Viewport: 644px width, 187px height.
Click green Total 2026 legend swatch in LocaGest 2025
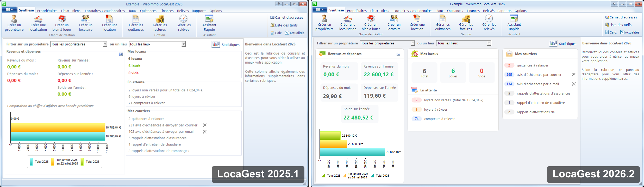[82, 162]
